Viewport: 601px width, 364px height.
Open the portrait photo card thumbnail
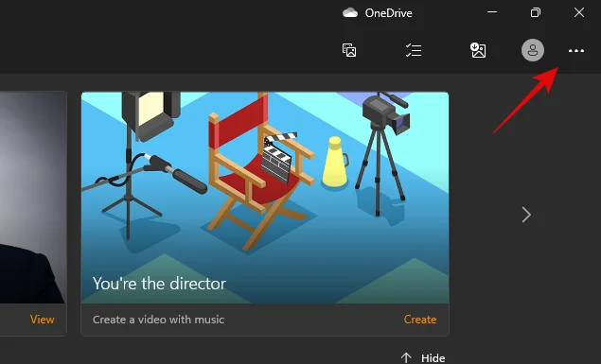[32, 198]
